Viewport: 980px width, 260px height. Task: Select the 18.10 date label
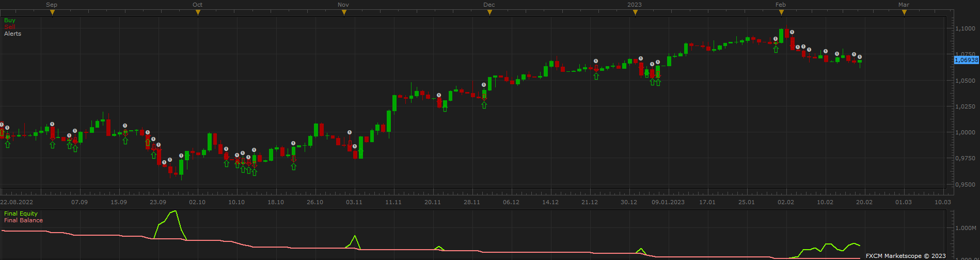point(276,202)
